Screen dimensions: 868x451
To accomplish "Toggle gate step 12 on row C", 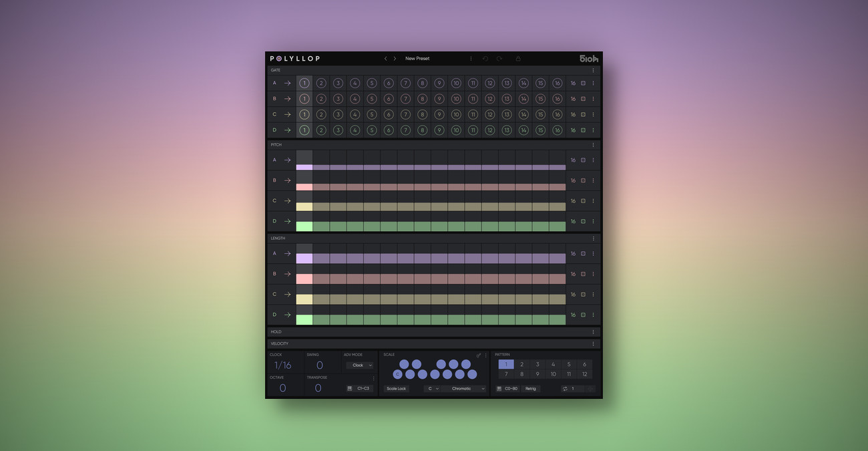I will point(489,114).
